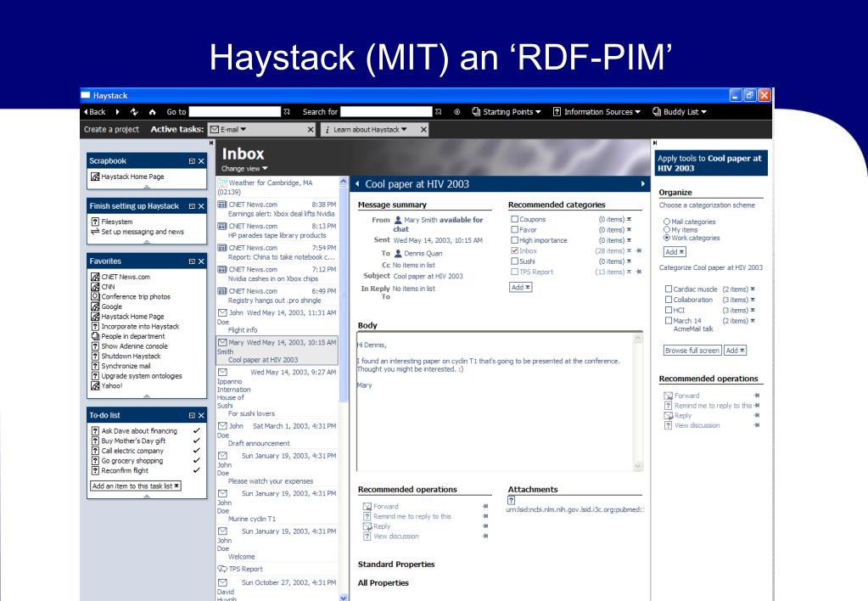Image resolution: width=868 pixels, height=601 pixels.
Task: Open Starting Points dropdown
Action: tap(506, 112)
